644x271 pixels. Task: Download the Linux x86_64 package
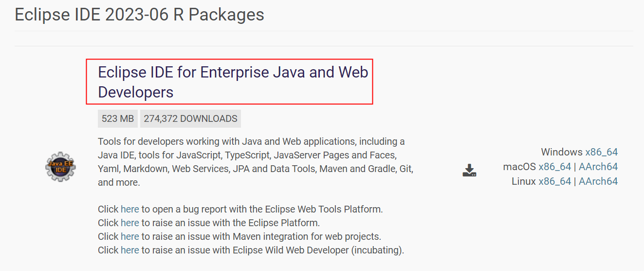[x=554, y=181]
